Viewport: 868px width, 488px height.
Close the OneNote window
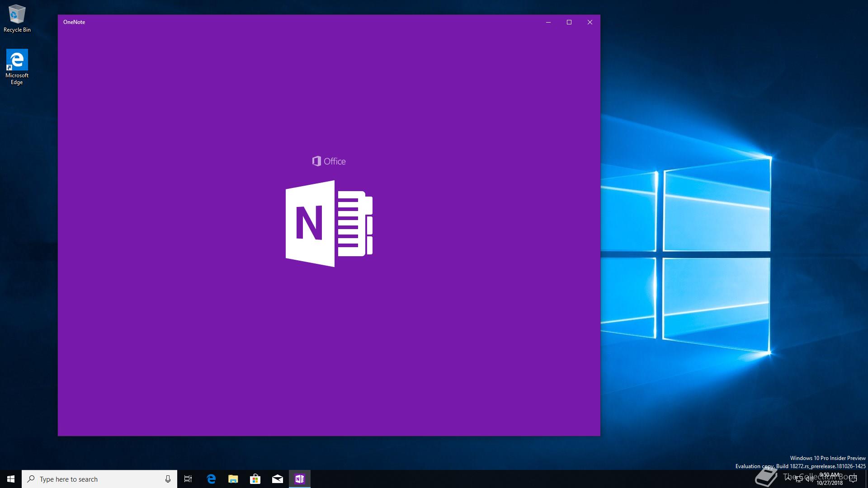coord(590,22)
